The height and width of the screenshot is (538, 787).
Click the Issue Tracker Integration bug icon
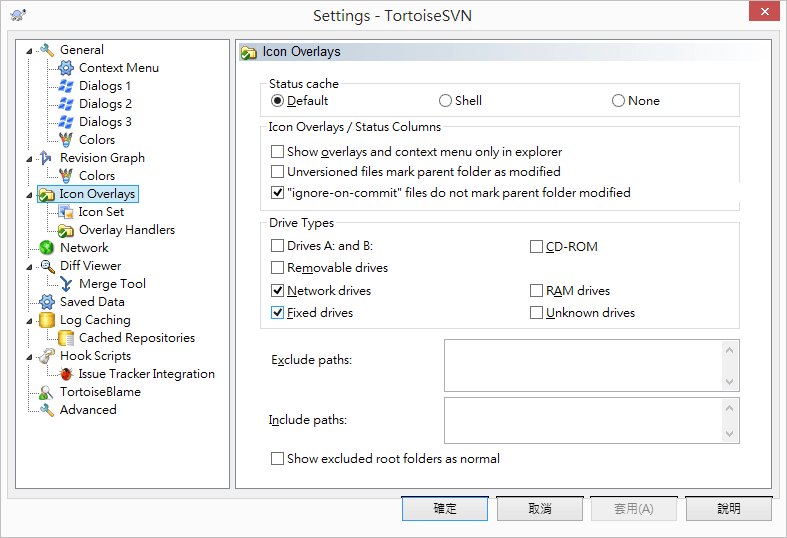coord(66,374)
